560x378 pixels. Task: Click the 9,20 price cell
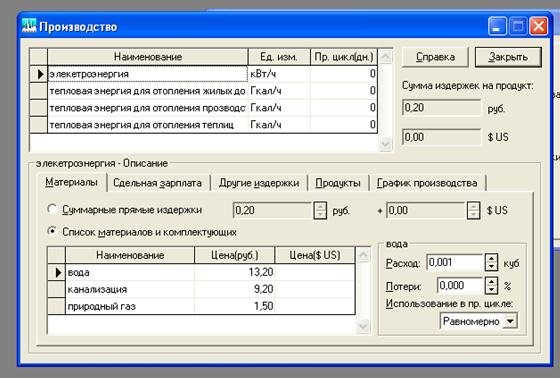(235, 289)
